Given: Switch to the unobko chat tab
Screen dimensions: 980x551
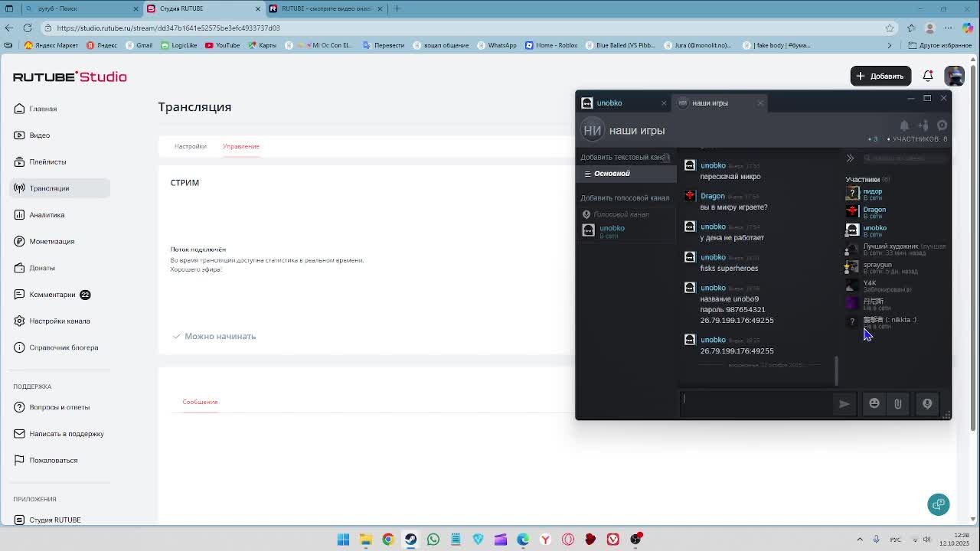Looking at the screenshot, I should (x=609, y=103).
